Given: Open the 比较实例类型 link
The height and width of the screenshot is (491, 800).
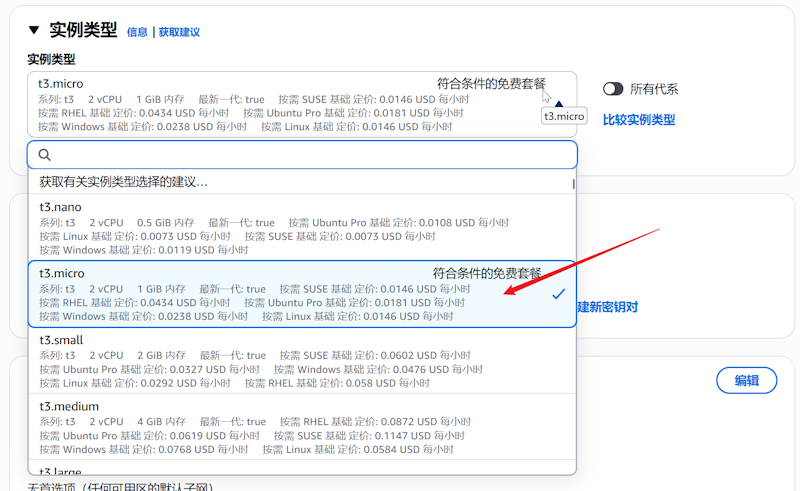Looking at the screenshot, I should click(638, 120).
